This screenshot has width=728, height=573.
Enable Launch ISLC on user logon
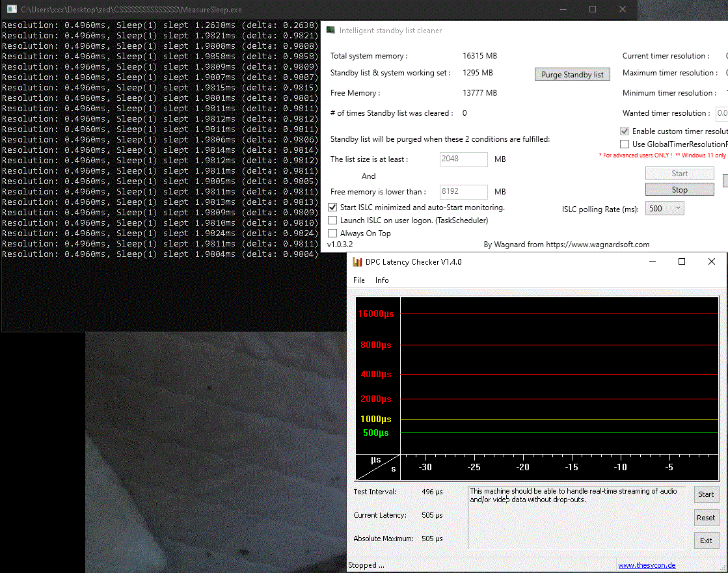[332, 220]
